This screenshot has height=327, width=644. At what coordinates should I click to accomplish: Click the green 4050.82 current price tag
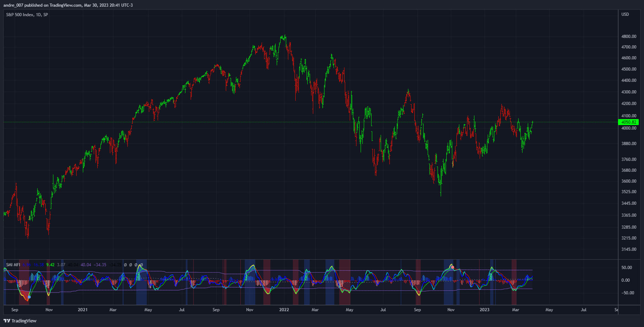628,122
